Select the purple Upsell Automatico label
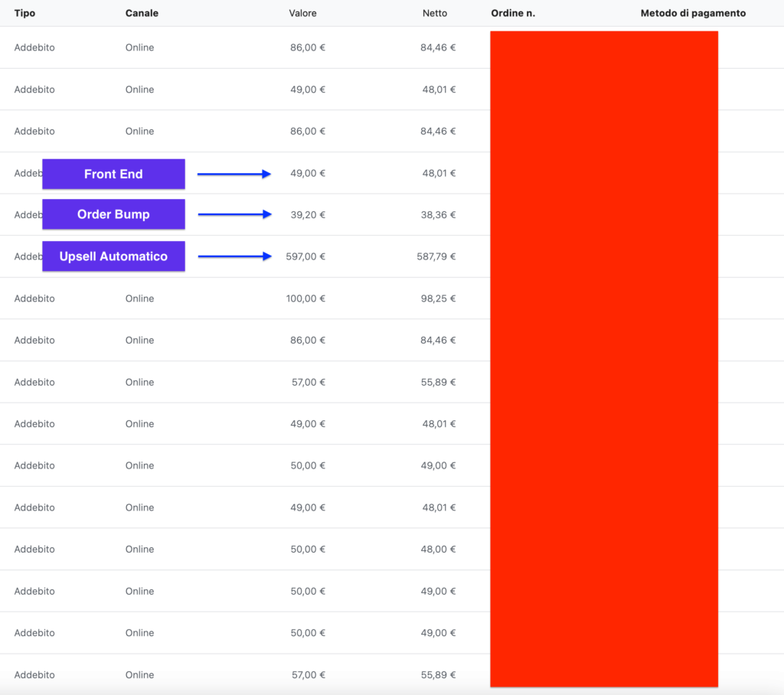Viewport: 784px width, 695px height. click(113, 256)
